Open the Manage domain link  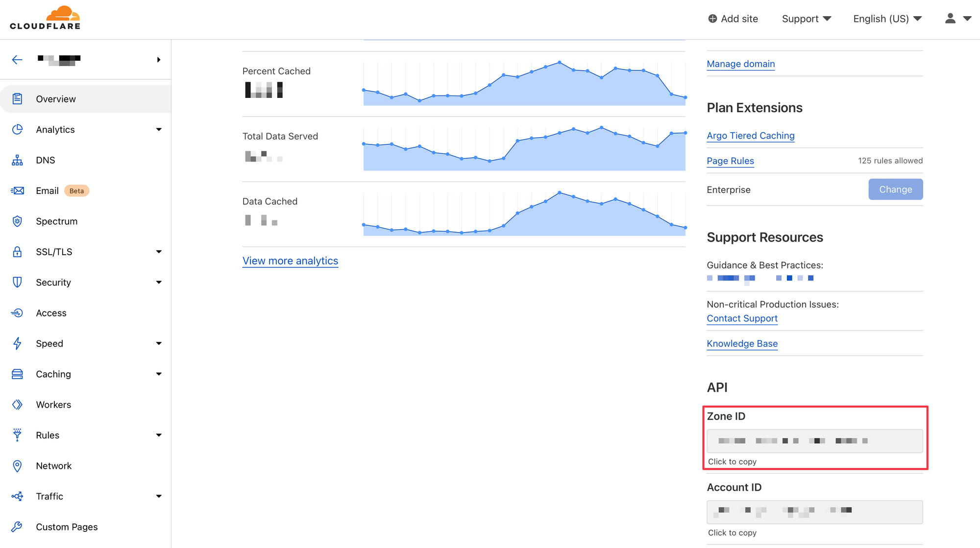[x=740, y=64]
